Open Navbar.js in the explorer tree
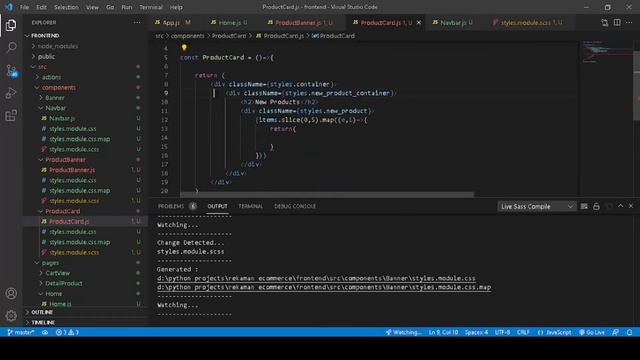Screen dimensions: 640x360 click(85, 118)
